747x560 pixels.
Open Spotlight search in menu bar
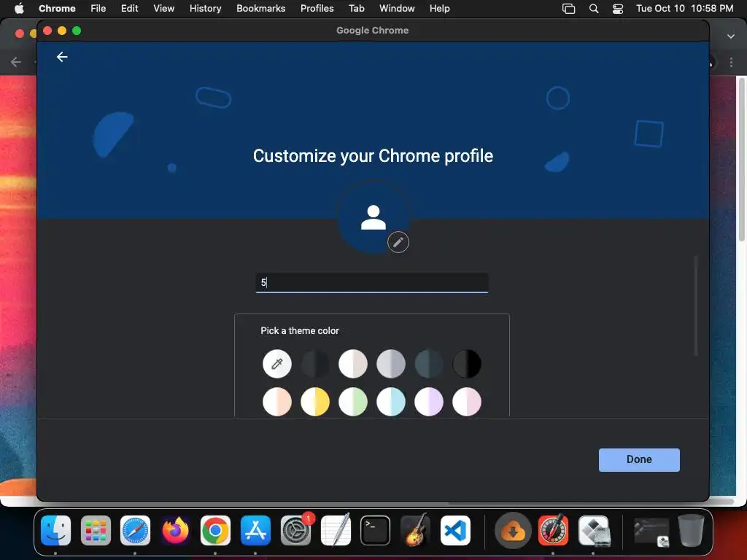click(594, 9)
